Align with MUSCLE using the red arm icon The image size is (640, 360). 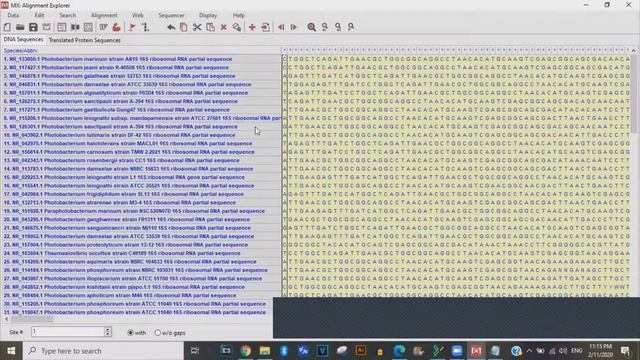(116, 27)
